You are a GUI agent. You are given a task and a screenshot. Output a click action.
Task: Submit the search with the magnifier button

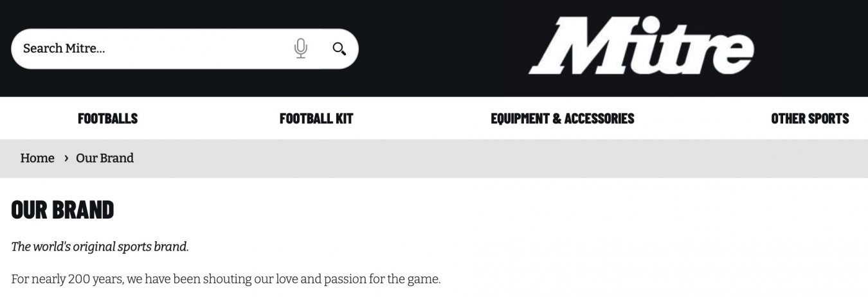click(x=339, y=48)
